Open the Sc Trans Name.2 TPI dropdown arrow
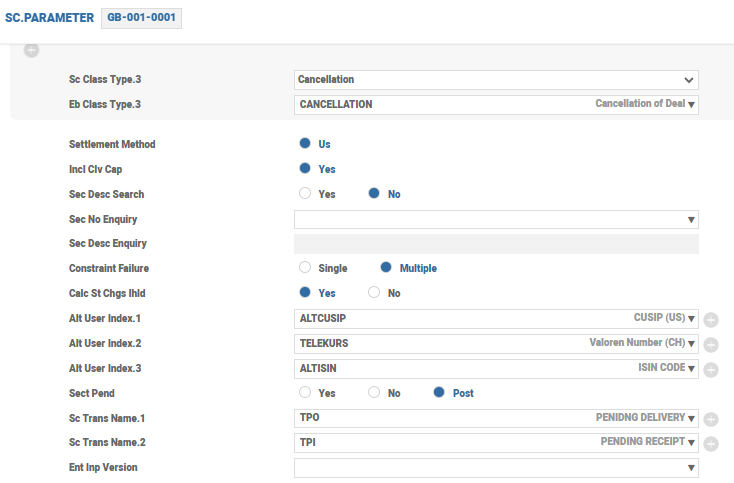This screenshot has height=483, width=734. tap(691, 443)
